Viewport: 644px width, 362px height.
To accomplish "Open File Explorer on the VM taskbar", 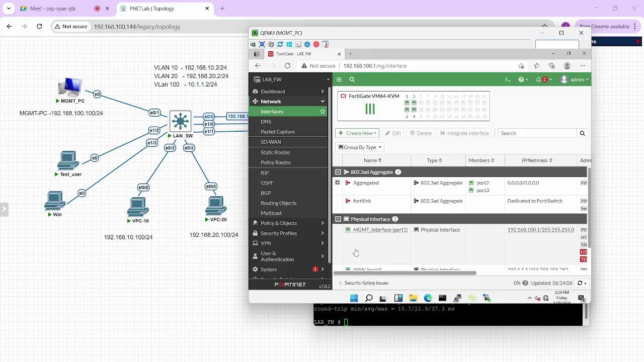I will pos(413,298).
